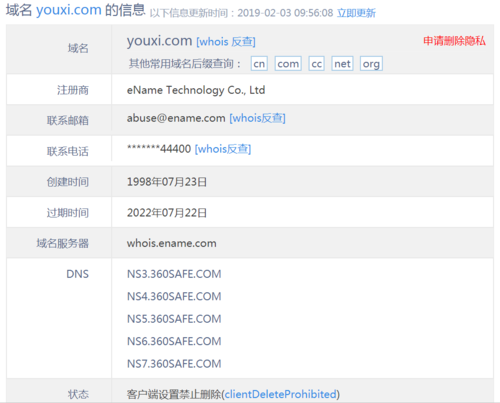Click the large youxi.com domain name in the 域名 row
The width and height of the screenshot is (500, 403).
[159, 41]
